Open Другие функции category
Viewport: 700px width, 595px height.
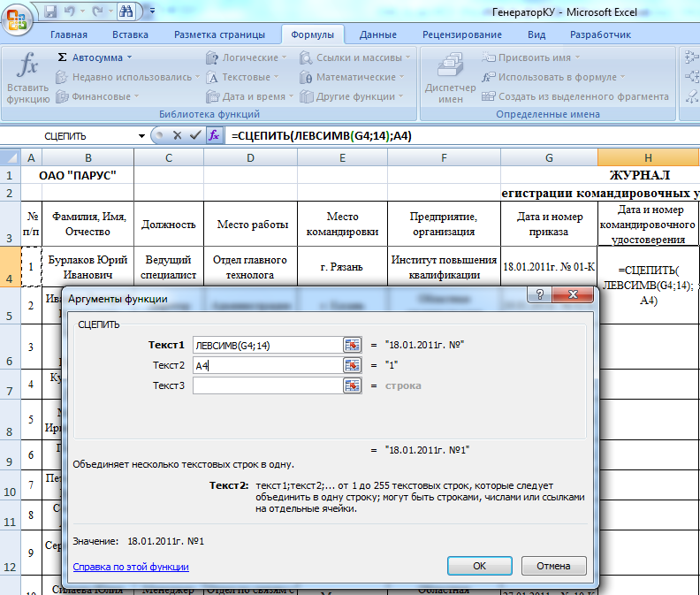pyautogui.click(x=352, y=96)
